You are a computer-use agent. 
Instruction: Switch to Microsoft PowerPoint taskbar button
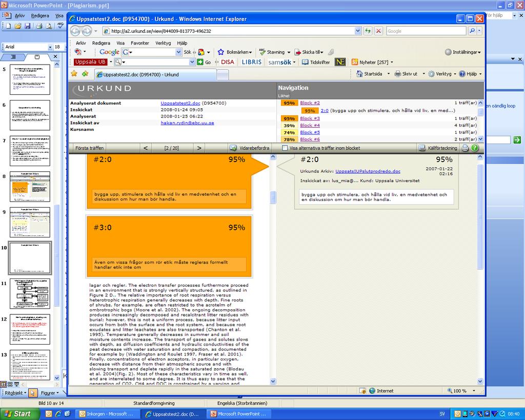click(x=238, y=414)
